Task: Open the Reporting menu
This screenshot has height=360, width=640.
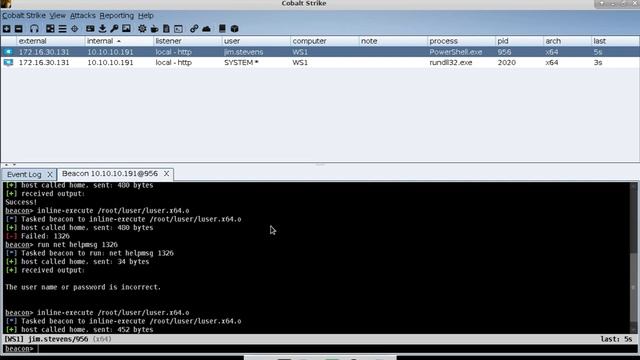Action: (116, 16)
